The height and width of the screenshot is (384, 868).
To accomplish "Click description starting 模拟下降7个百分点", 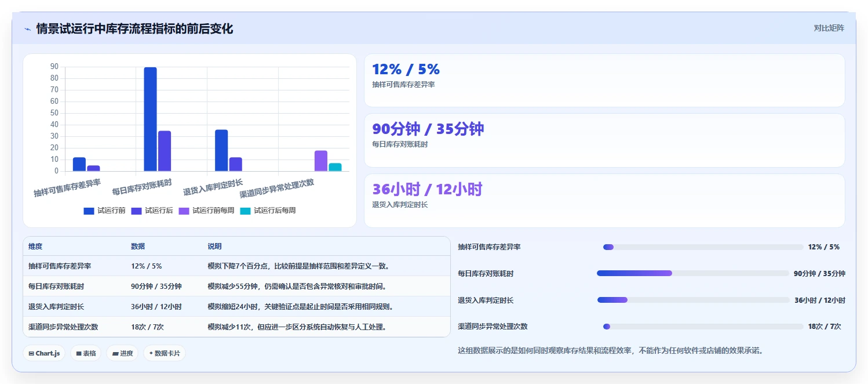I will 298,266.
